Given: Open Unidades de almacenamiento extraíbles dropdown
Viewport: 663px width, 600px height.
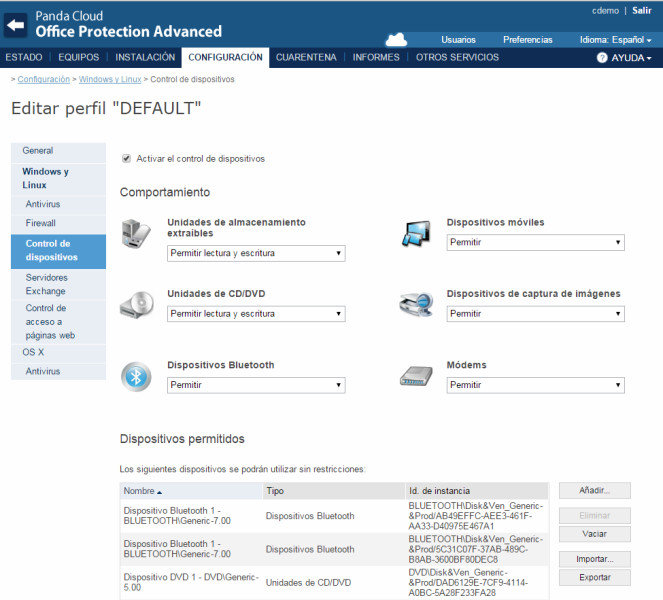Looking at the screenshot, I should pos(256,253).
